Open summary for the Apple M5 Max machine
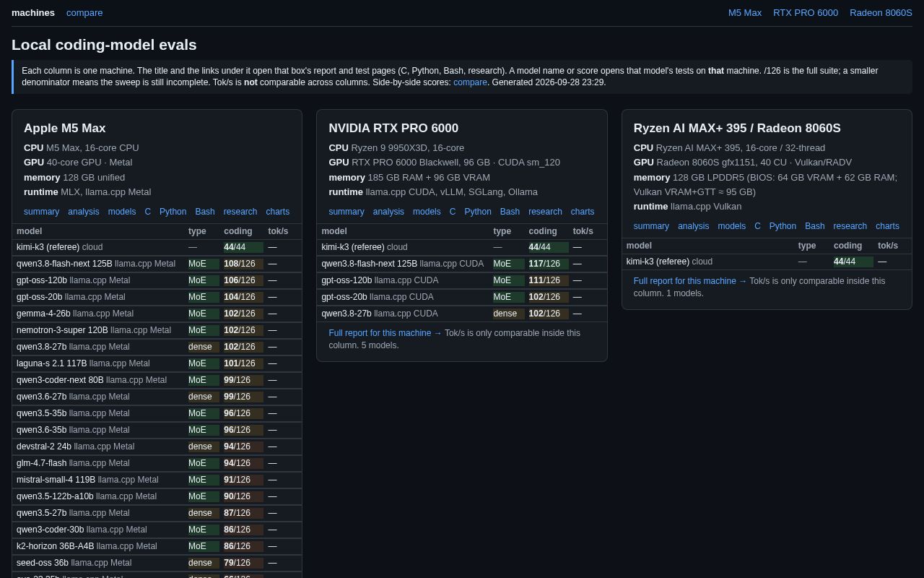Viewport: 924px width, 578px height. point(41,212)
